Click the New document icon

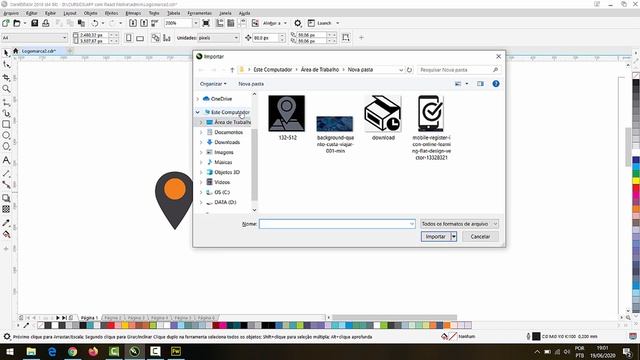tap(6, 23)
